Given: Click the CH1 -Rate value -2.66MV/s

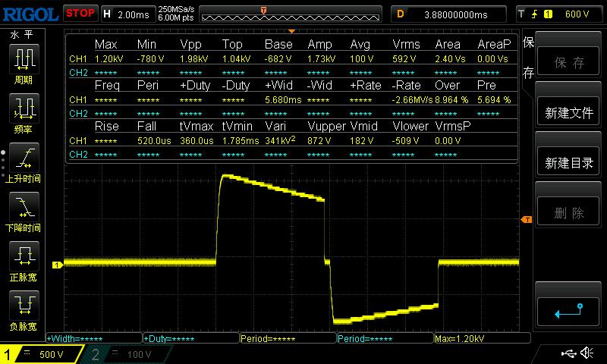Looking at the screenshot, I should pyautogui.click(x=412, y=100).
